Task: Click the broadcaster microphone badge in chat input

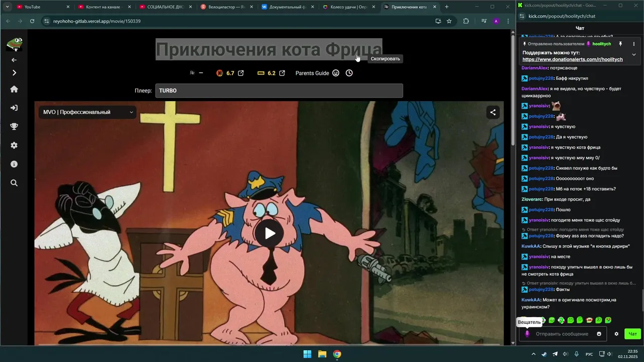Action: 527,334
